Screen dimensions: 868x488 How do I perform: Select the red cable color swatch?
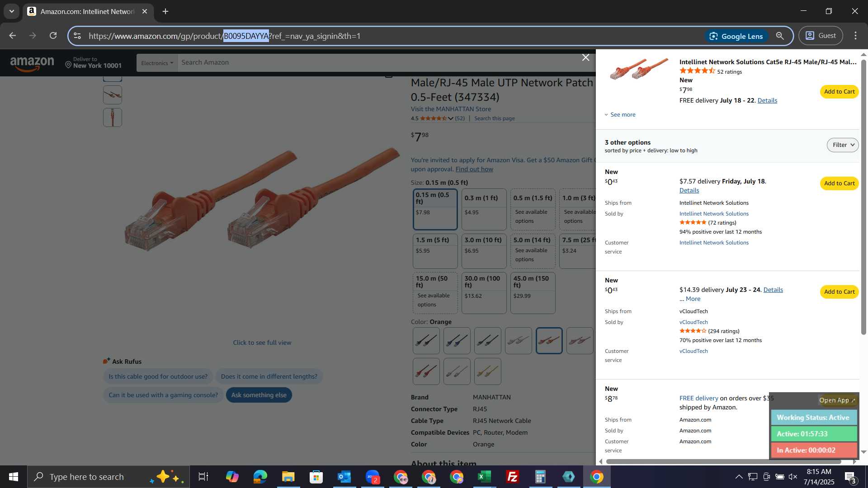click(426, 371)
